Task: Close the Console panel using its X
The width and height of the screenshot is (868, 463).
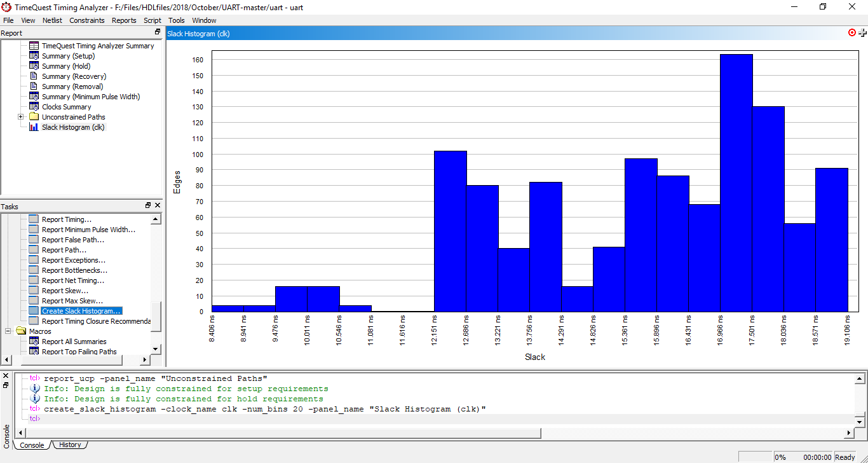Action: coord(6,377)
